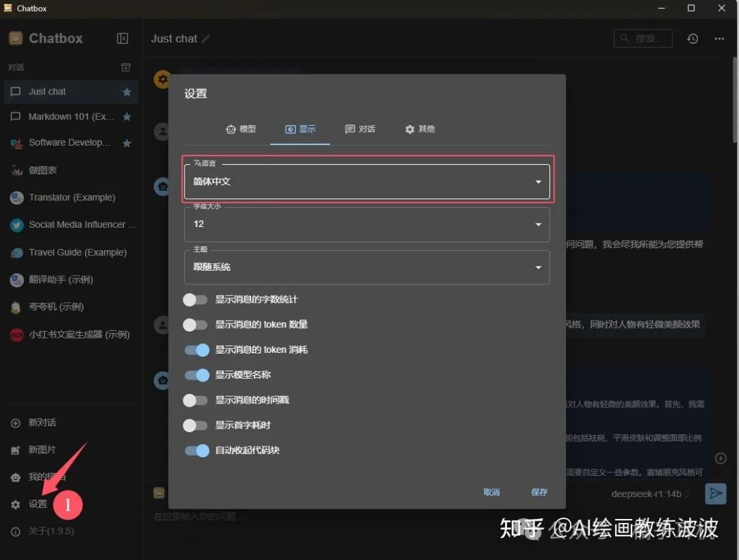The image size is (739, 560).
Task: Open the three-dot more options menu
Action: [719, 38]
